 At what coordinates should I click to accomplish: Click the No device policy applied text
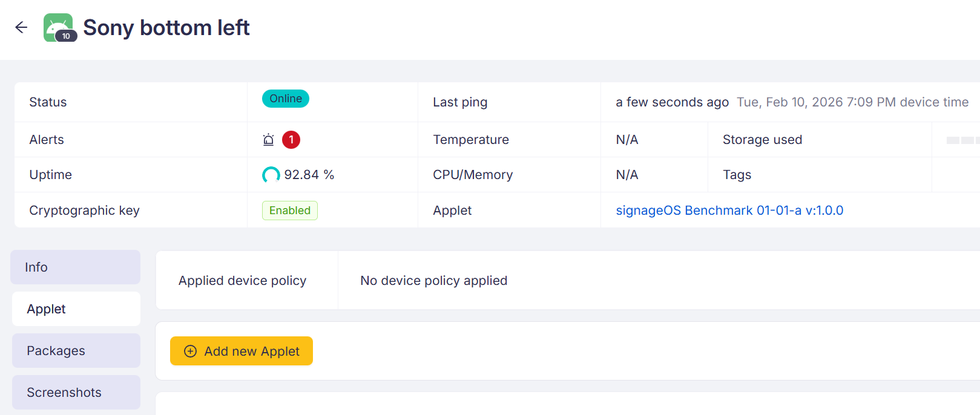click(433, 281)
